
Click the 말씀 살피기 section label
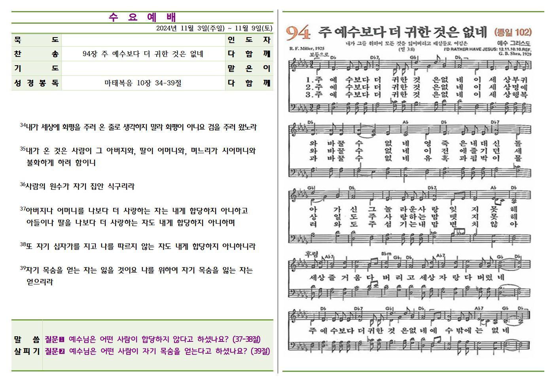[27, 345]
